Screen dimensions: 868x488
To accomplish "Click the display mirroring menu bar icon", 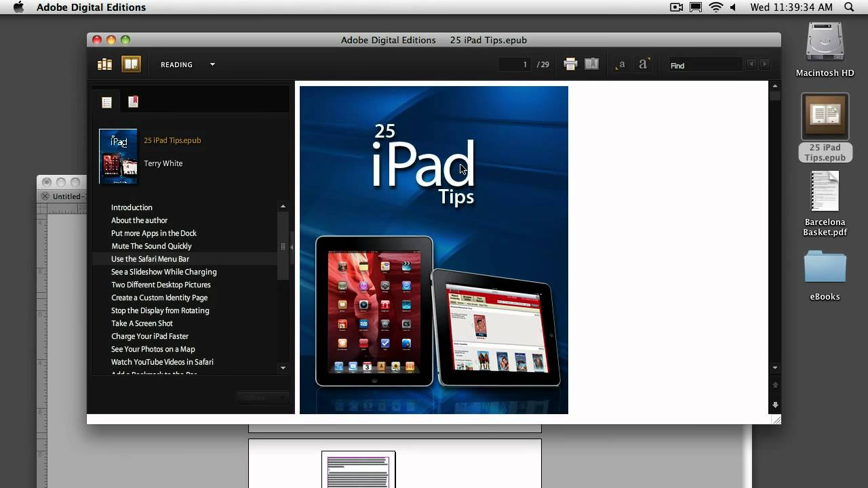I will tap(696, 7).
